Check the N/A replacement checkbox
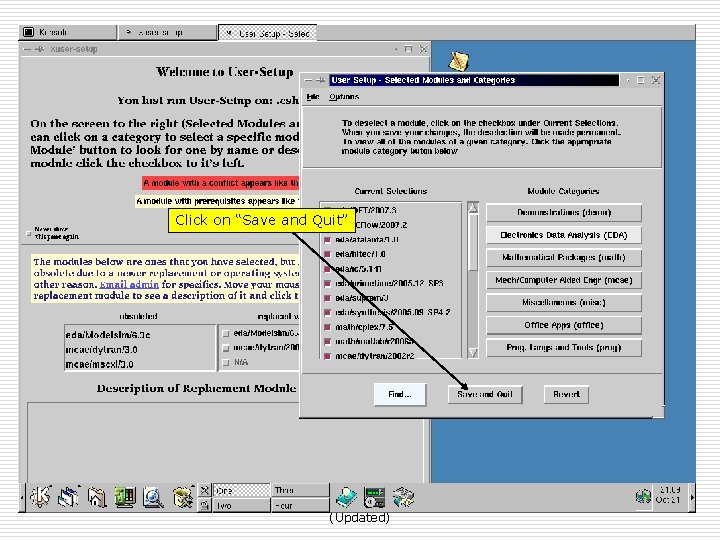720x540 pixels. [225, 362]
